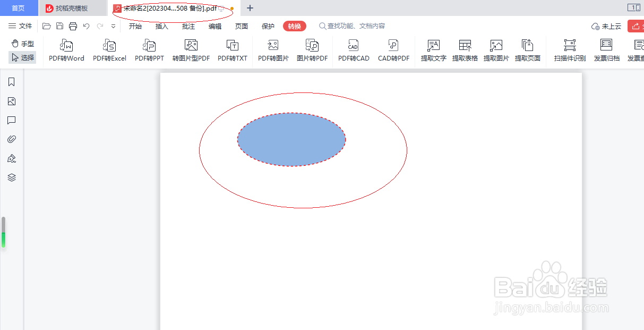Click the CAD转PDF converter

[x=393, y=50]
